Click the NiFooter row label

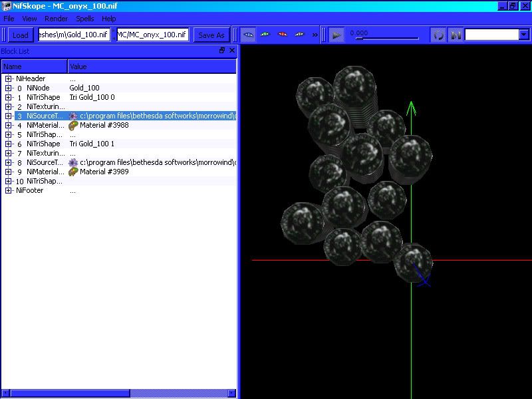[29, 191]
